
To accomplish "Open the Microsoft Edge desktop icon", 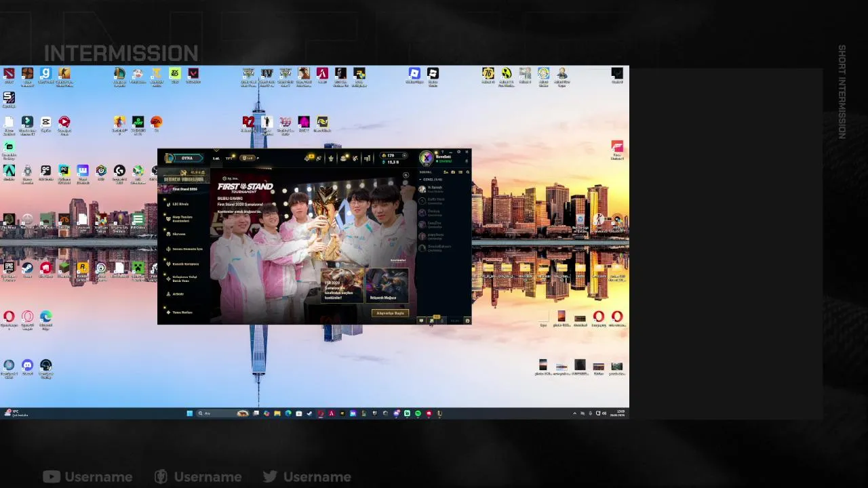I will (45, 317).
